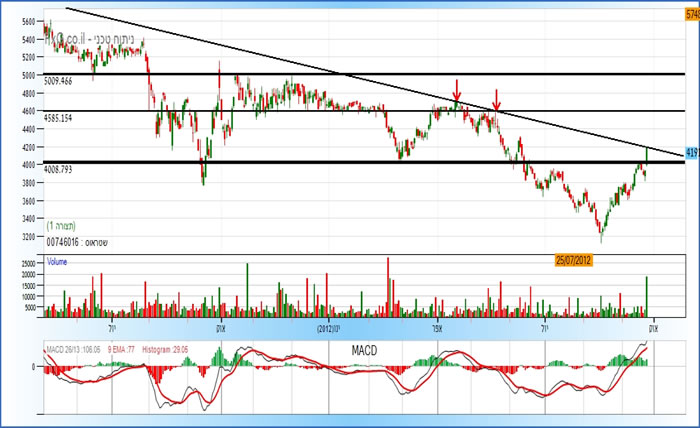Image resolution: width=700 pixels, height=428 pixels.
Task: Select the orange 25/07/2012 date label
Action: click(x=583, y=260)
